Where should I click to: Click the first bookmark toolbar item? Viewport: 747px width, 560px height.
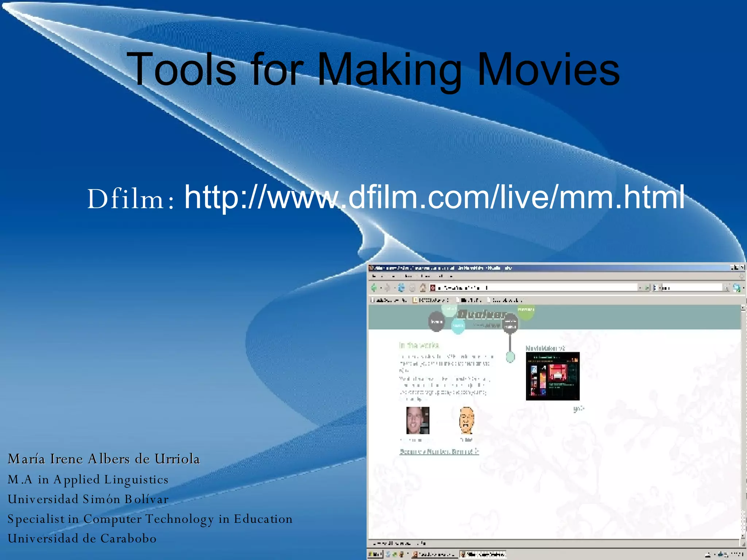click(x=389, y=300)
